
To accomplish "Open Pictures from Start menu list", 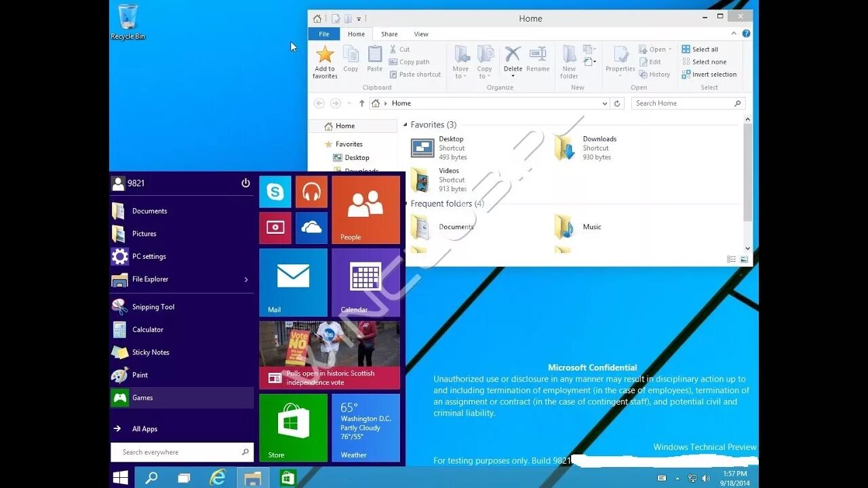I will [182, 234].
